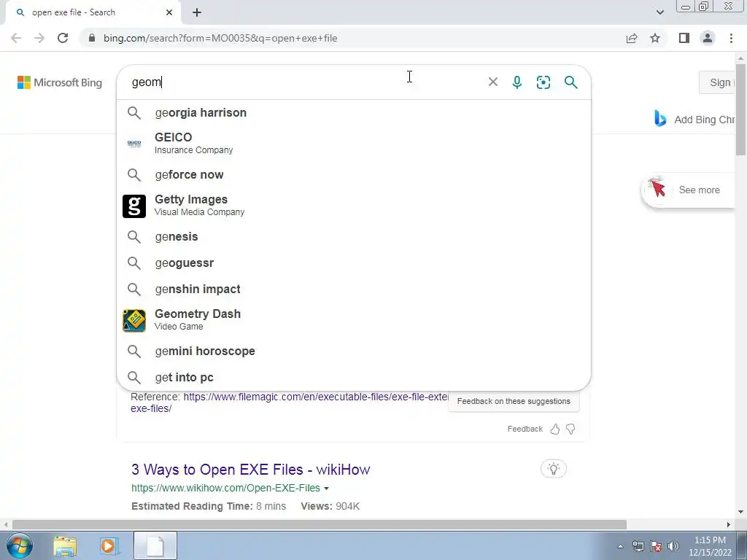This screenshot has height=560, width=747.
Task: Give thumbs up feedback
Action: [554, 429]
